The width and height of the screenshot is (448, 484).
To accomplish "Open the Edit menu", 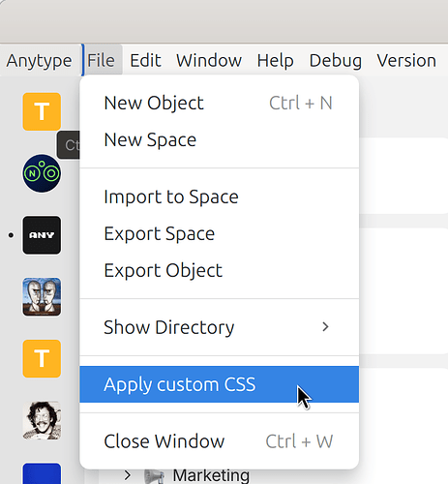I will click(x=145, y=60).
